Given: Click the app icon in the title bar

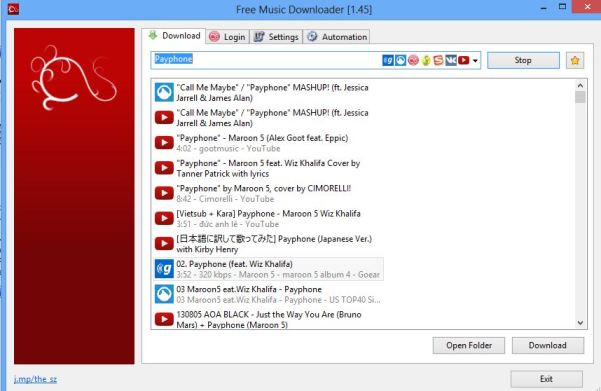Looking at the screenshot, I should [x=13, y=9].
